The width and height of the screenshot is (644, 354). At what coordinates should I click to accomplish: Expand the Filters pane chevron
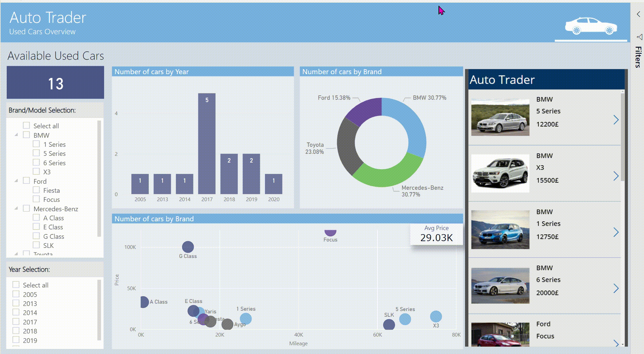638,14
